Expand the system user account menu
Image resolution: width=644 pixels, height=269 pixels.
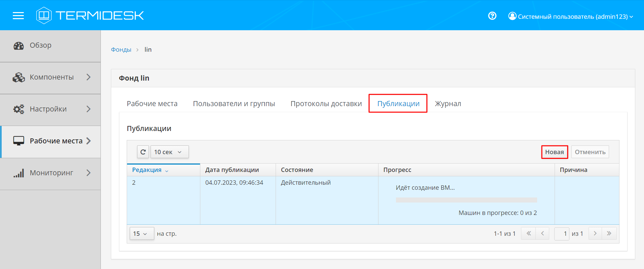[571, 16]
